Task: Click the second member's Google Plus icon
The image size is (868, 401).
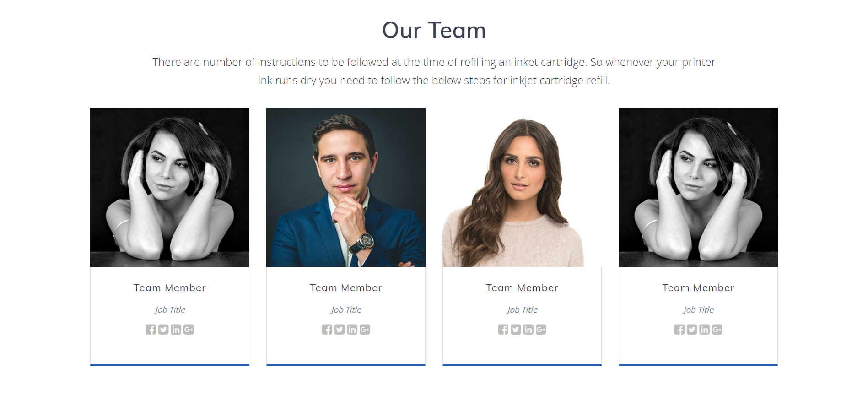Action: pos(365,330)
